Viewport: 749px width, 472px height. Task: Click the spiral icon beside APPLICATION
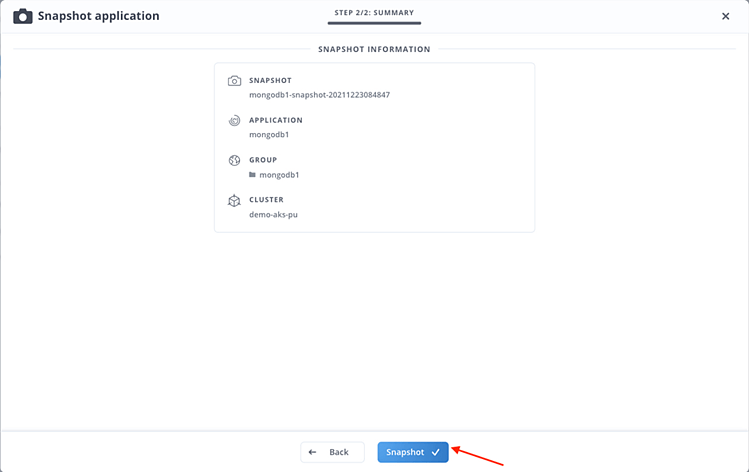click(x=234, y=121)
